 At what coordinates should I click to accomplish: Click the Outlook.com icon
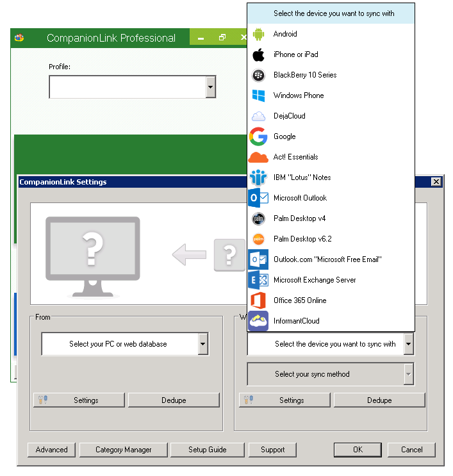[x=258, y=259]
